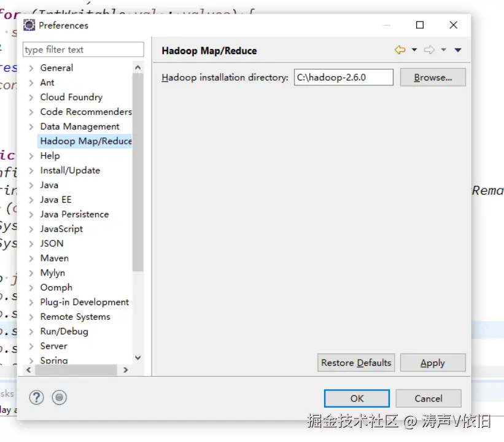Select Run/Debug category

(x=64, y=331)
